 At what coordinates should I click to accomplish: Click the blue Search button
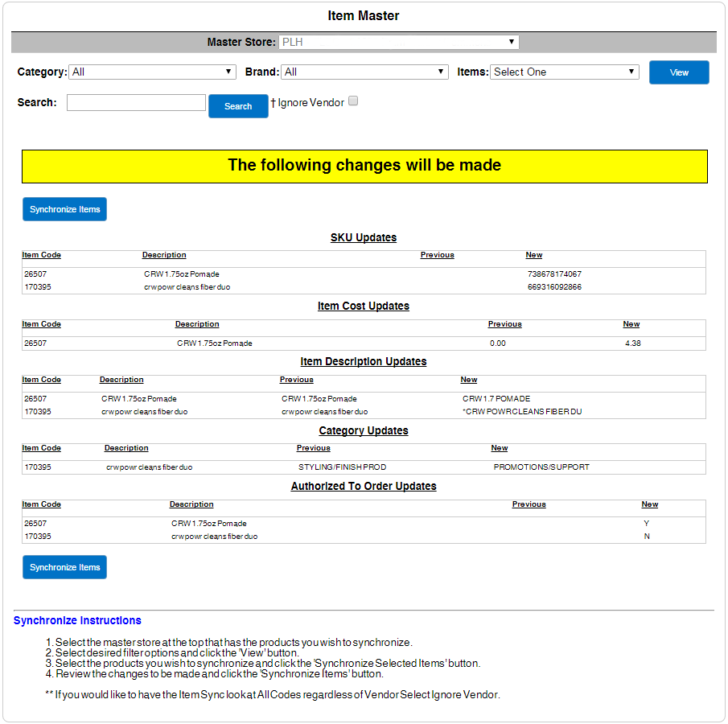click(238, 106)
